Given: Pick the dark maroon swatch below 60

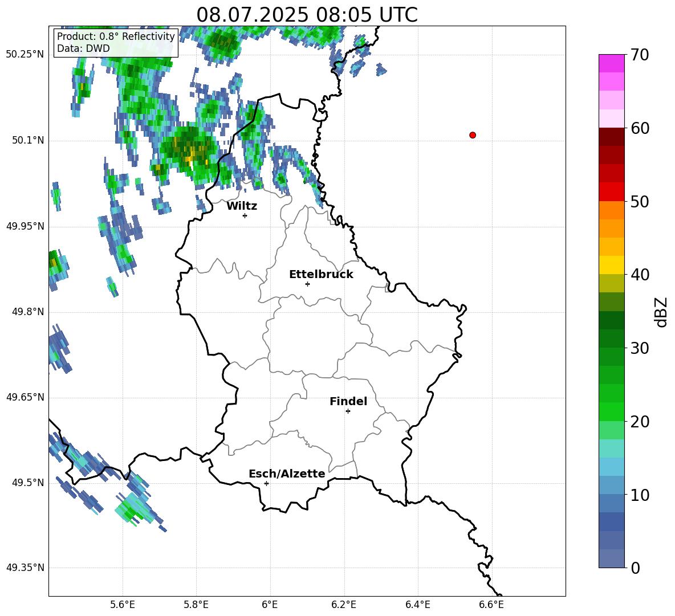Looking at the screenshot, I should [x=611, y=137].
